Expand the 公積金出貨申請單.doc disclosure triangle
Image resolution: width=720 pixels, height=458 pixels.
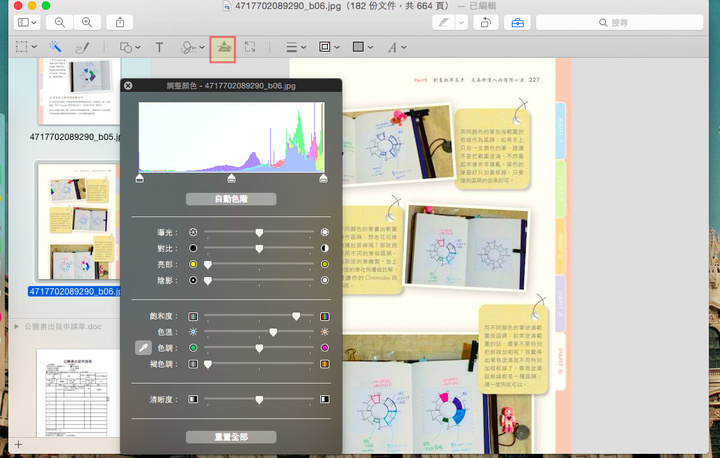[x=16, y=326]
